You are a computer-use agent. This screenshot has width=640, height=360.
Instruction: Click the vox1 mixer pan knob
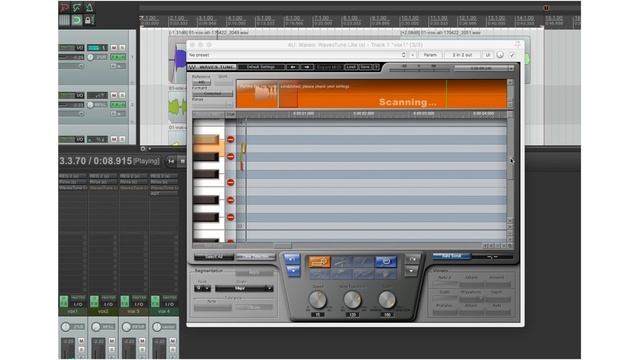[66, 327]
